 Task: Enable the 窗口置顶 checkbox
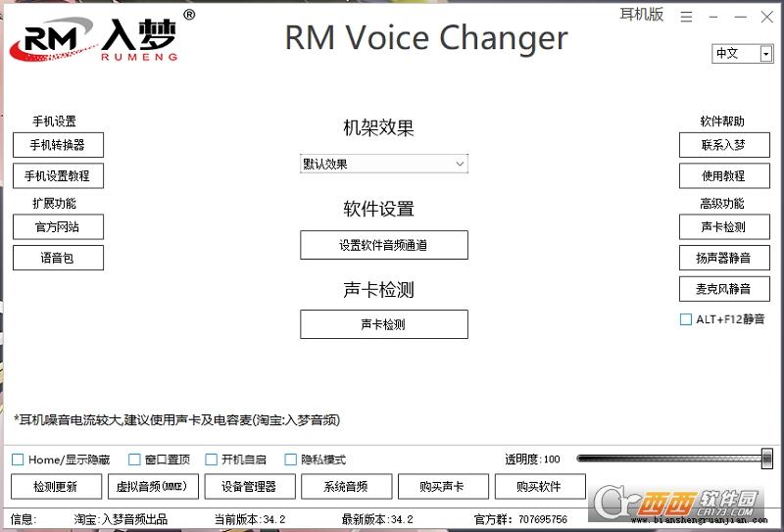coord(134,459)
